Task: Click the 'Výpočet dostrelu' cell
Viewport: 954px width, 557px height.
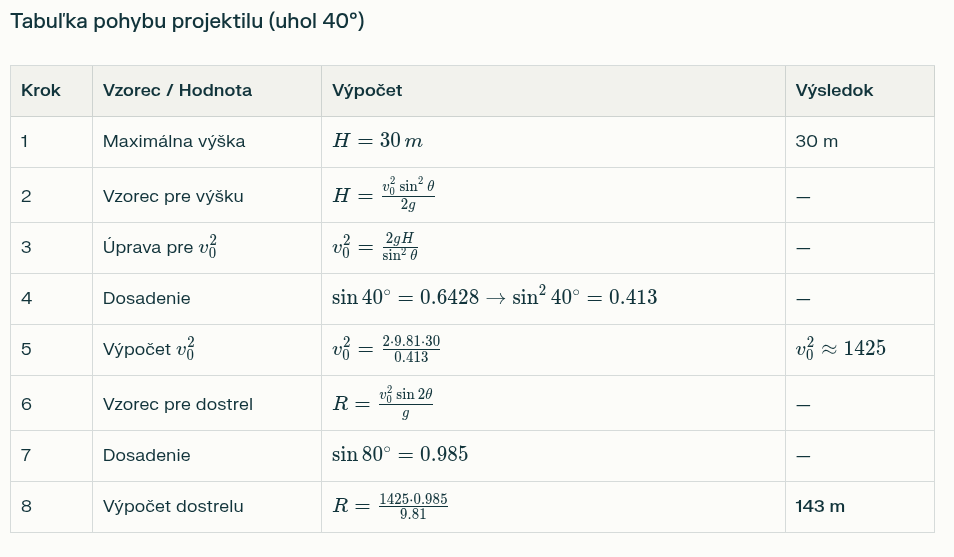Action: pos(173,506)
